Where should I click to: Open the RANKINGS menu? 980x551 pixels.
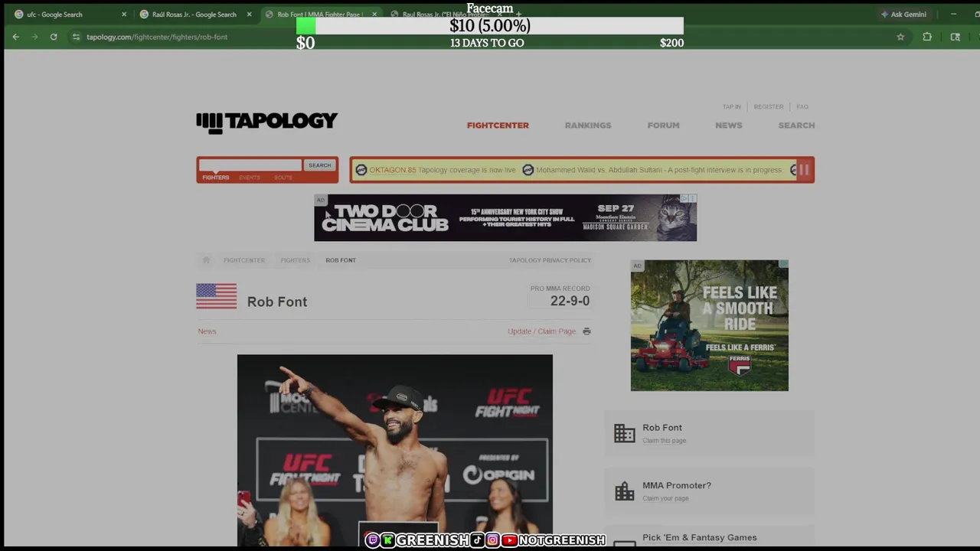[588, 126]
